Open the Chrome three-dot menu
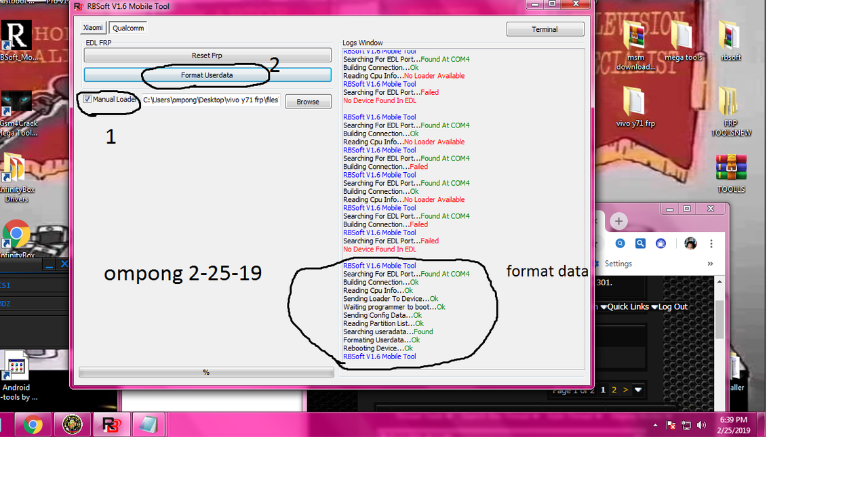 (711, 243)
